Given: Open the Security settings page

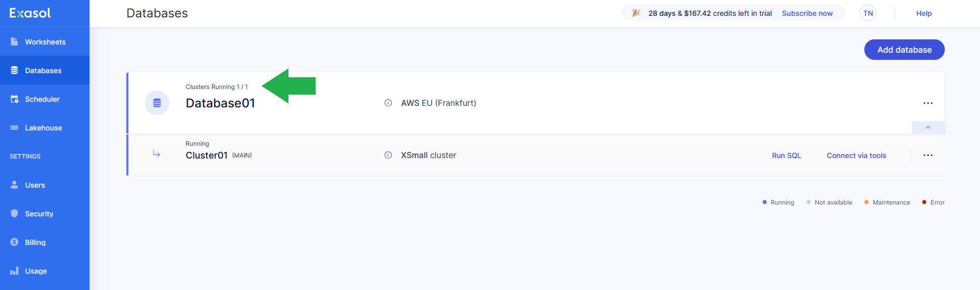Looking at the screenshot, I should coord(39,214).
